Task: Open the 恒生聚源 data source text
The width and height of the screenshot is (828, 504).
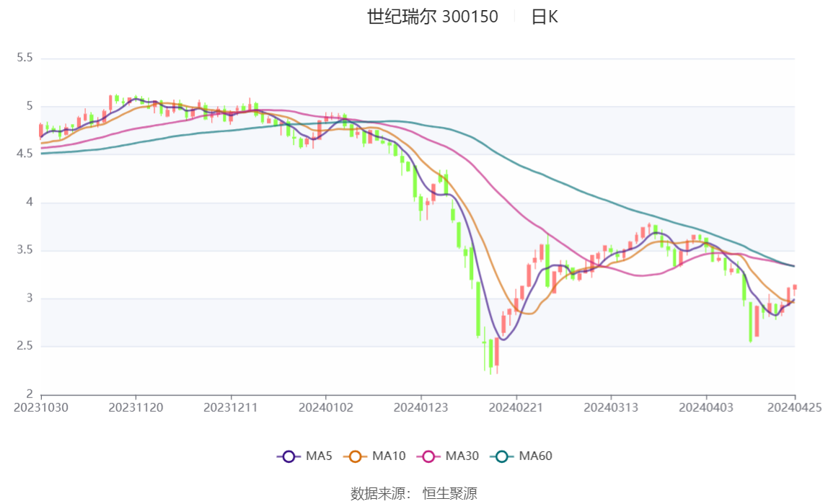Action: [449, 493]
